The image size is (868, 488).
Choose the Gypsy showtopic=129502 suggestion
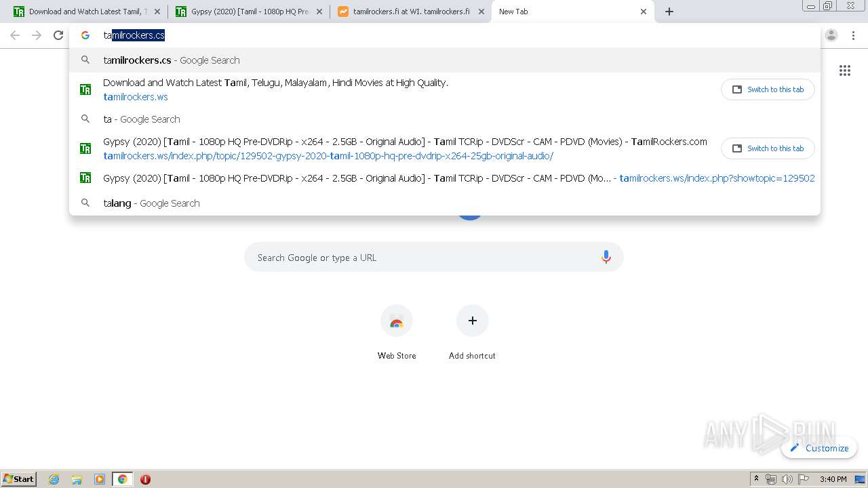point(445,178)
